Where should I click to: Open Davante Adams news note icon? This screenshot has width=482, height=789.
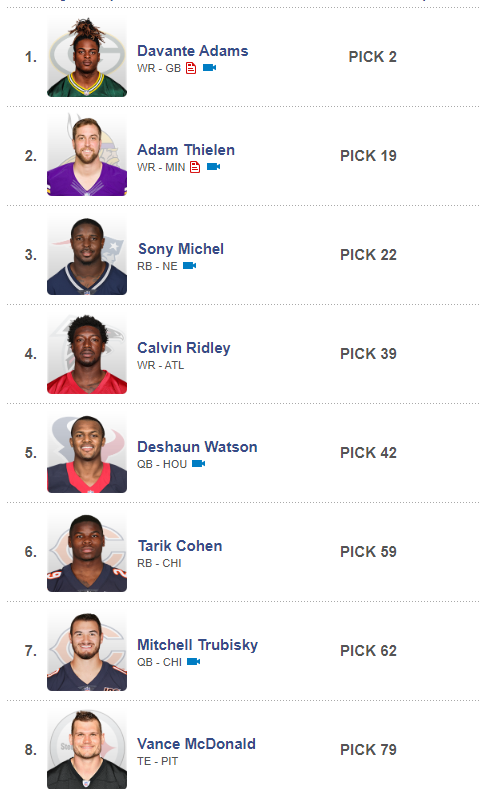coord(191,68)
